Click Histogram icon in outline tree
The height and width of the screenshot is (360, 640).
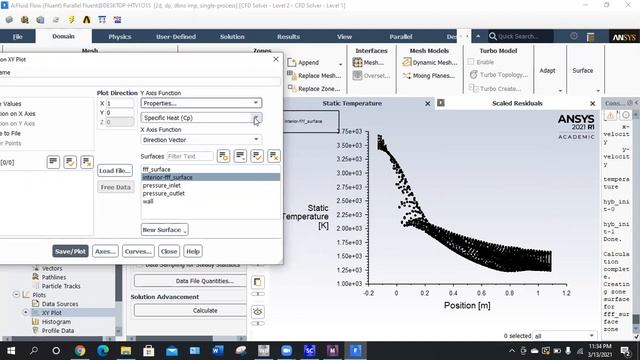pos(36,322)
